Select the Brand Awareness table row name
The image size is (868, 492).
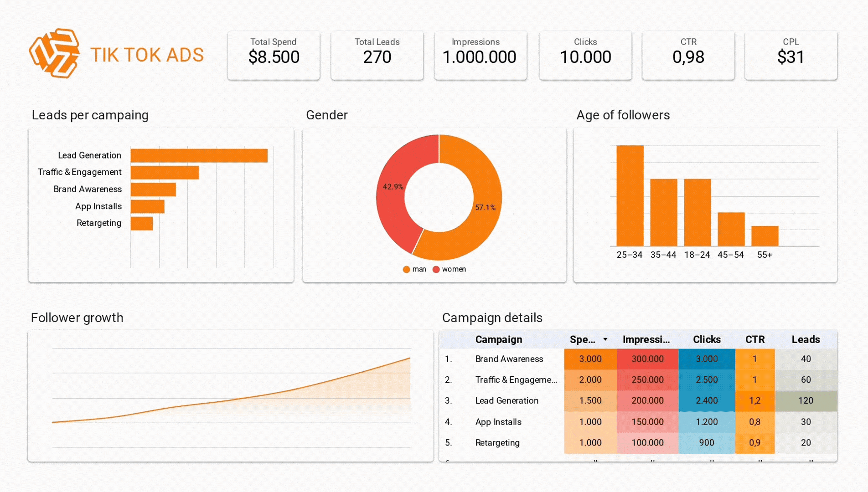(x=509, y=359)
